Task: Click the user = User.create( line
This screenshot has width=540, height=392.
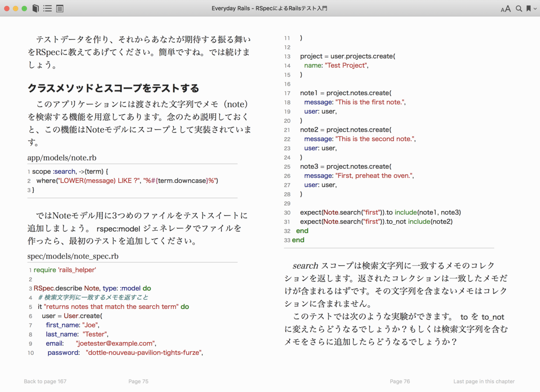Action: [72, 316]
